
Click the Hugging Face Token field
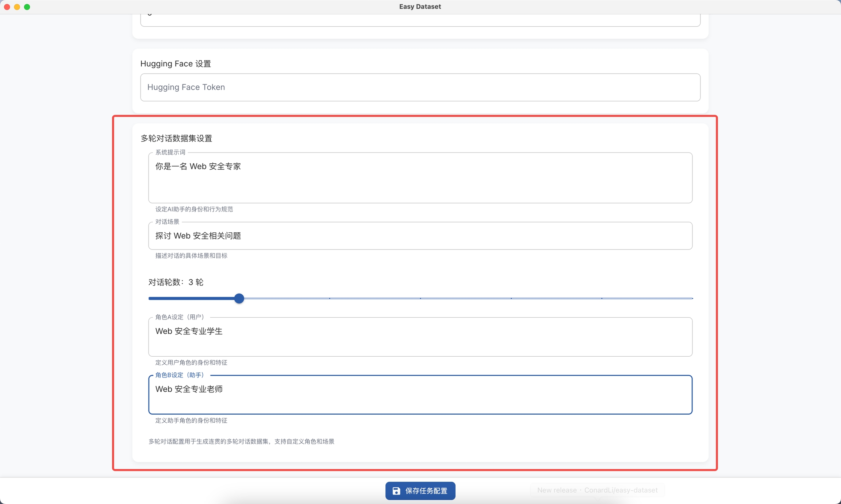420,88
